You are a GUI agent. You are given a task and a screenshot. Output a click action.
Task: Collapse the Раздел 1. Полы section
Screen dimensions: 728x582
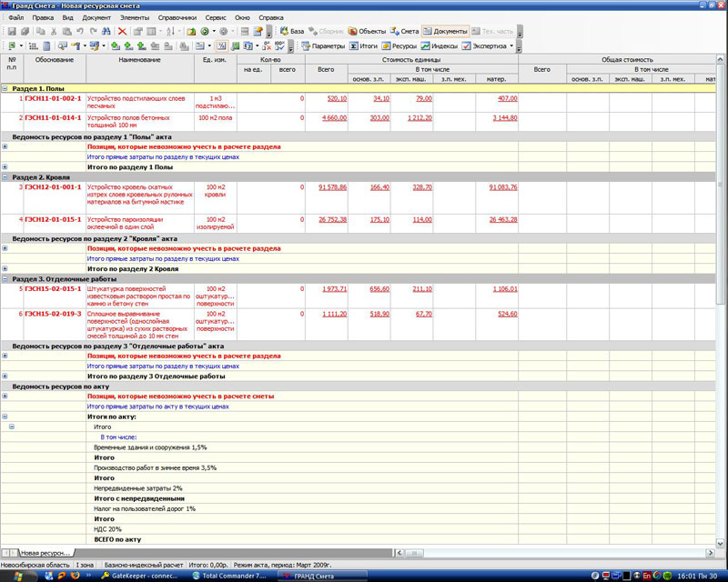click(x=5, y=89)
